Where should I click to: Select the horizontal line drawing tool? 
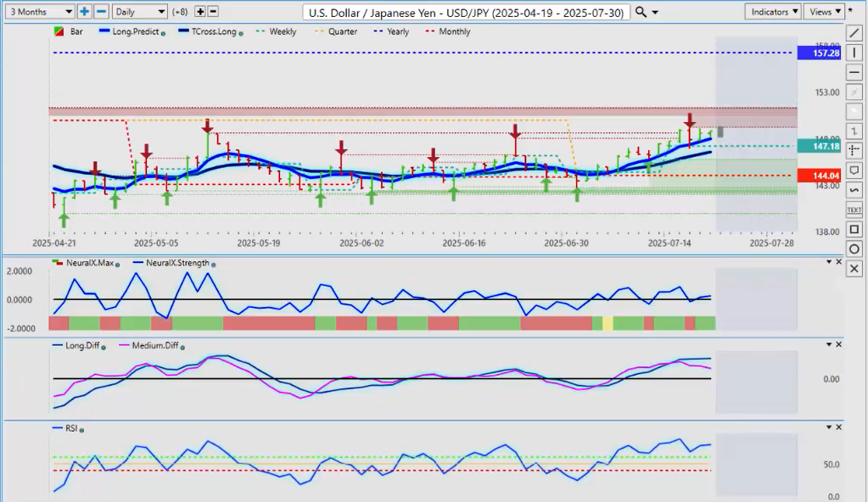point(854,72)
